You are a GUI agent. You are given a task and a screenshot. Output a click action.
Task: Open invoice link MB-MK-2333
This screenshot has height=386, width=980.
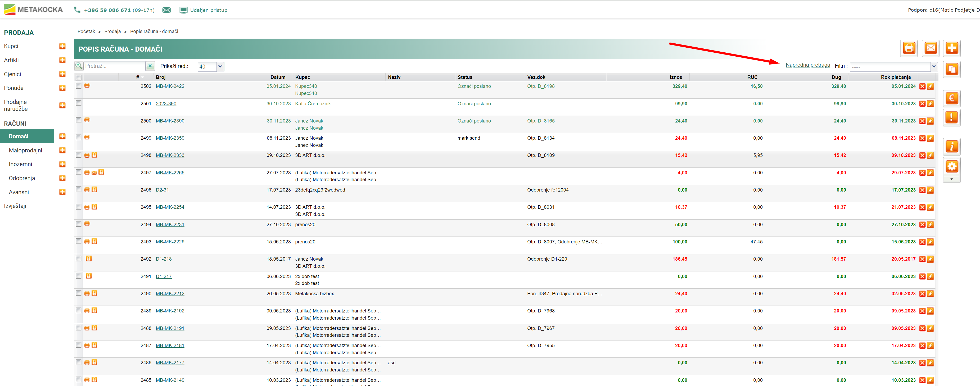(170, 156)
